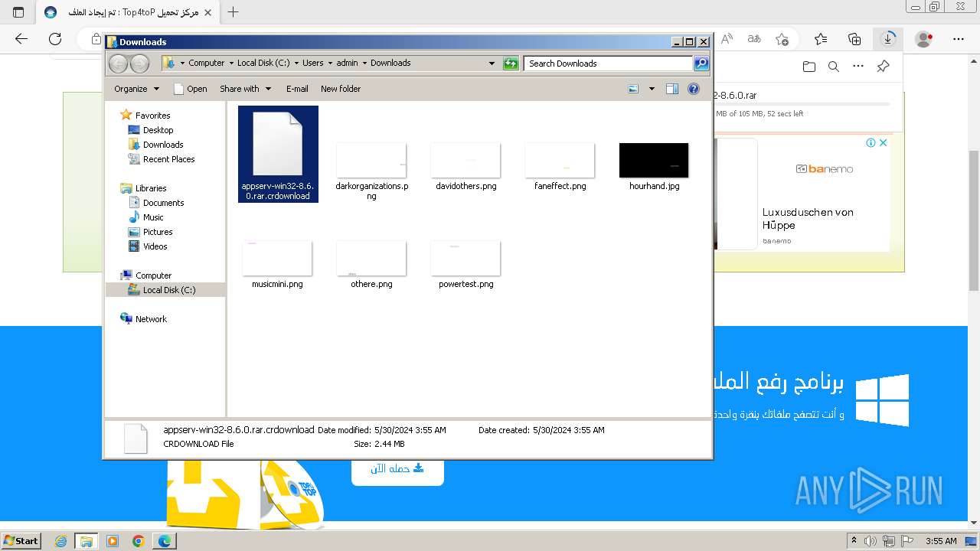Open the Videos library
980x551 pixels.
tap(155, 246)
